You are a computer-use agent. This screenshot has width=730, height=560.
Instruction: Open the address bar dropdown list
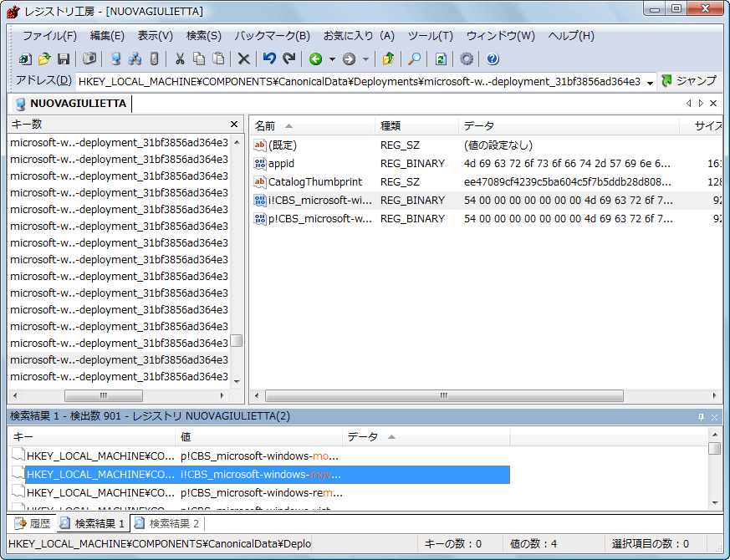point(650,82)
